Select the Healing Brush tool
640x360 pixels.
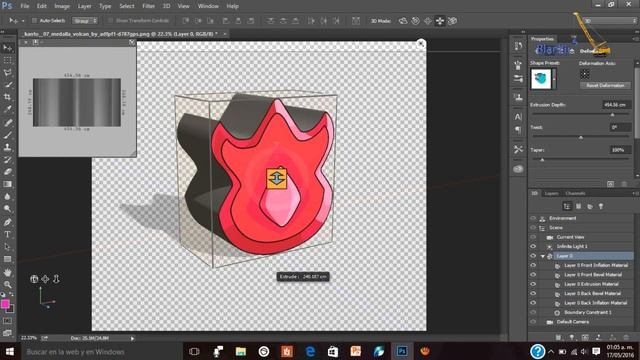(7, 122)
